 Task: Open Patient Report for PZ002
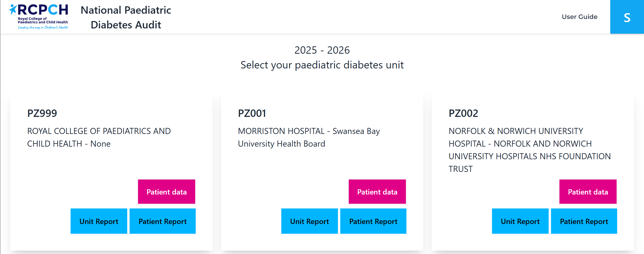pyautogui.click(x=584, y=221)
